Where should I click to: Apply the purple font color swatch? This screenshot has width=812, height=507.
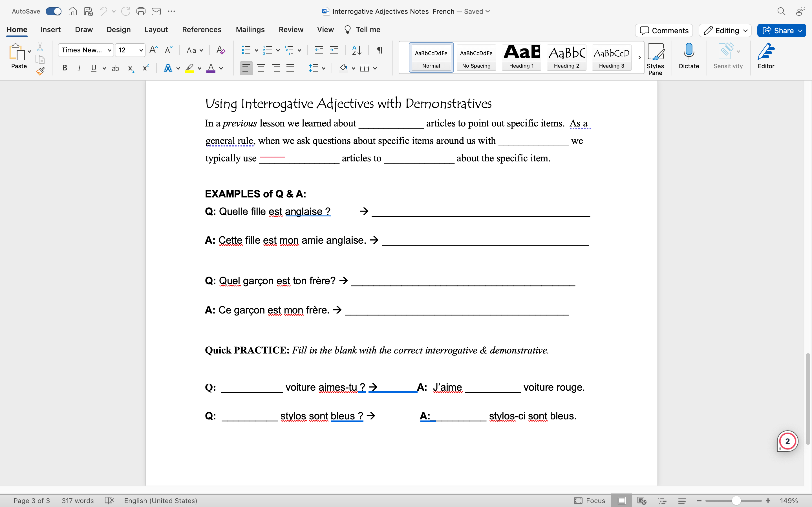[211, 68]
